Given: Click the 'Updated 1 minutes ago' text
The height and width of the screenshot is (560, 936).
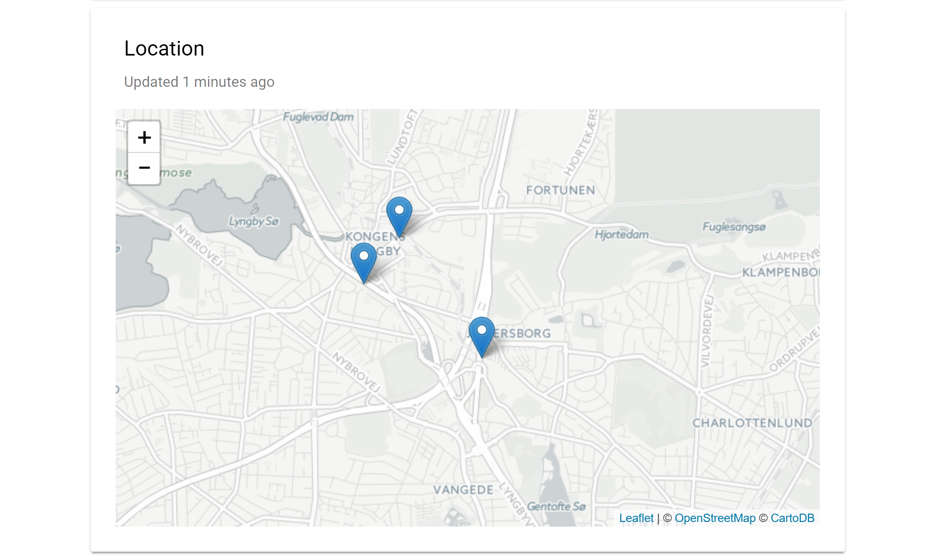Looking at the screenshot, I should pos(199,82).
